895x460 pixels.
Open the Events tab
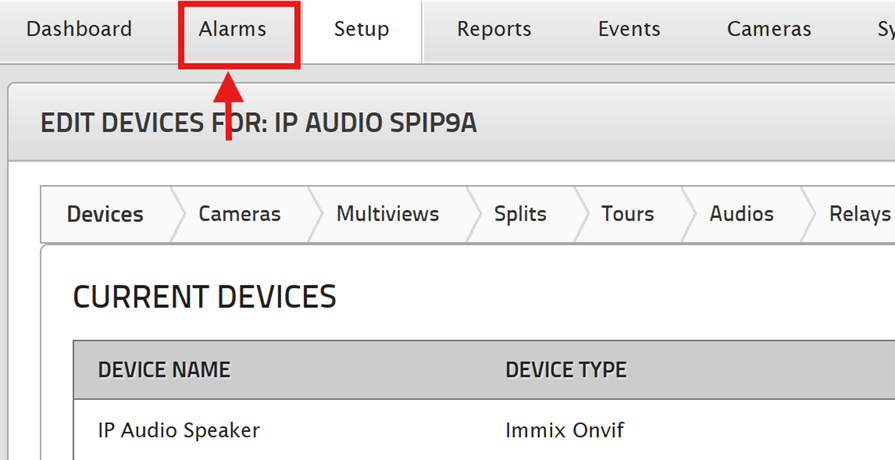629,29
